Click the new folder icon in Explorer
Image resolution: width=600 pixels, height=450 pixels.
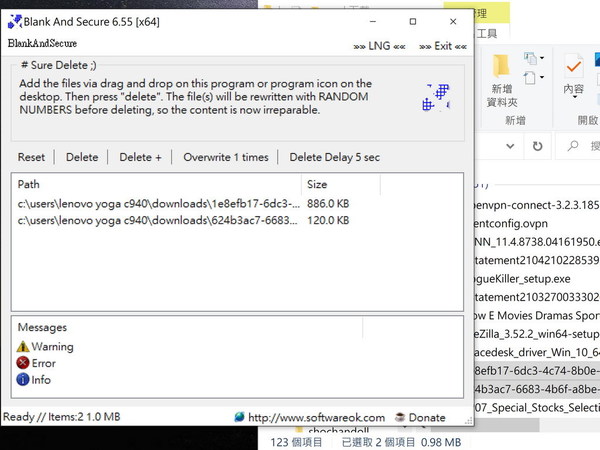click(501, 67)
